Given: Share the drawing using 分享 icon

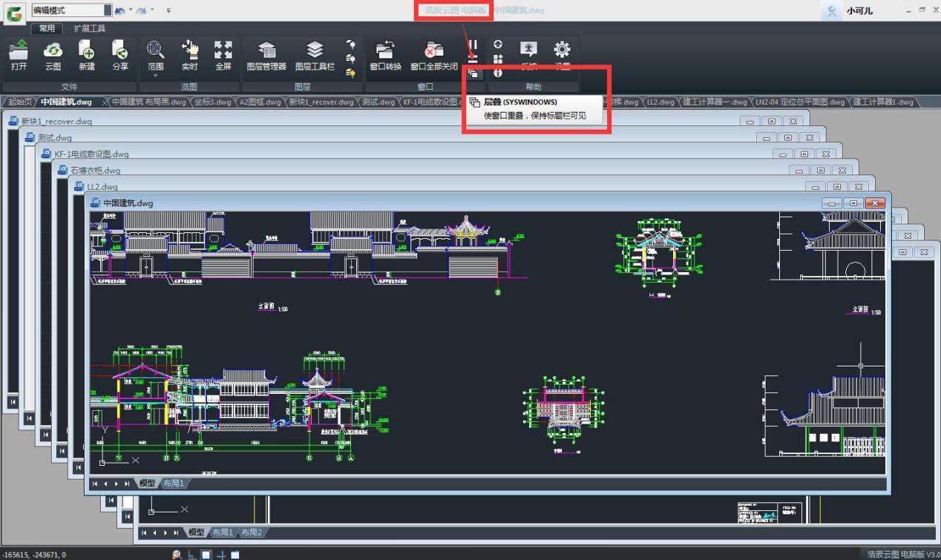Looking at the screenshot, I should [120, 55].
